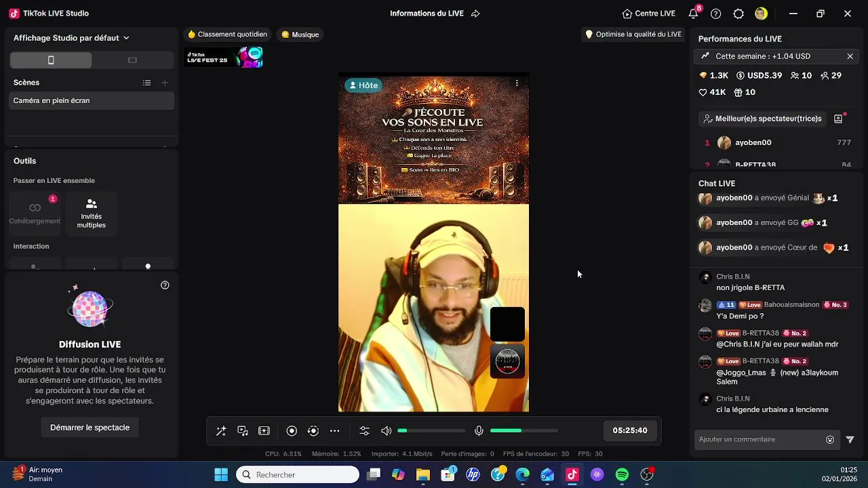
Task: Open the audio mixer settings icon
Action: point(365,431)
